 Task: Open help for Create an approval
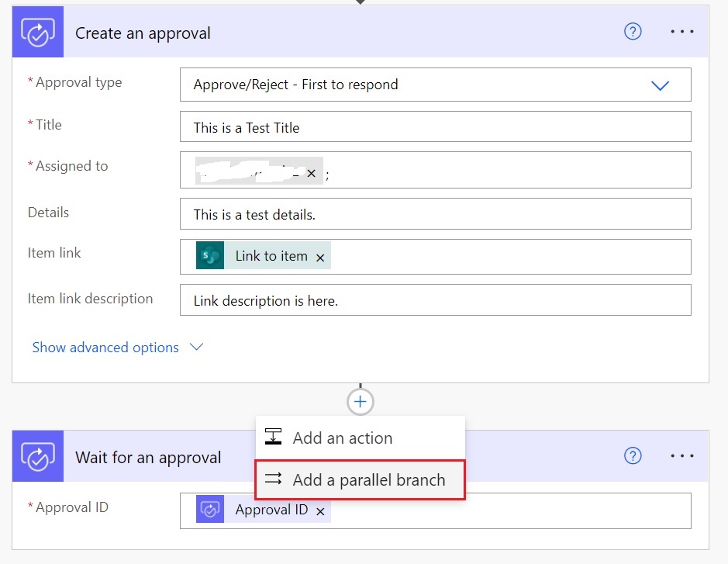[x=633, y=32]
